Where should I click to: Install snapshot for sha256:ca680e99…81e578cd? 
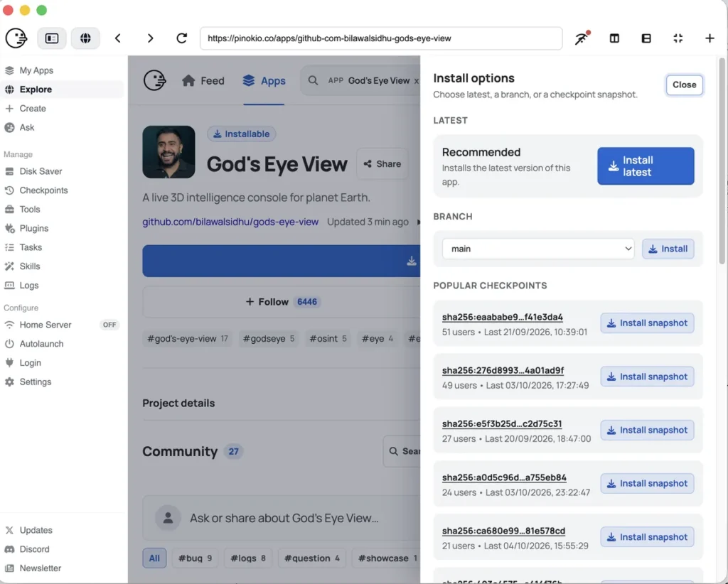click(647, 536)
